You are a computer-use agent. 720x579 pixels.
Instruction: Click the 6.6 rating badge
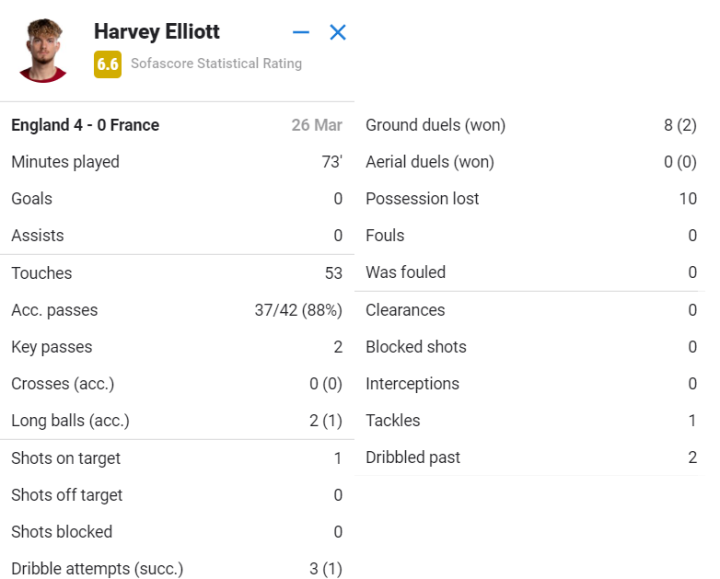click(x=107, y=64)
